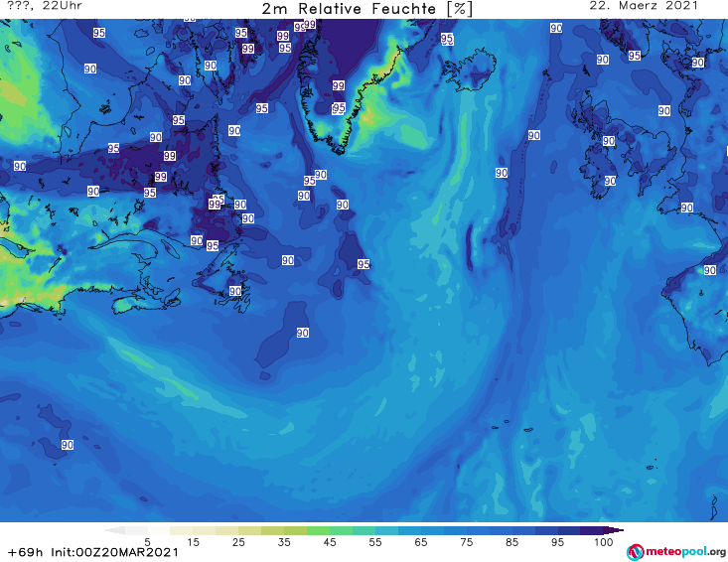Click Iceland on the humidity map

pyautogui.click(x=469, y=71)
